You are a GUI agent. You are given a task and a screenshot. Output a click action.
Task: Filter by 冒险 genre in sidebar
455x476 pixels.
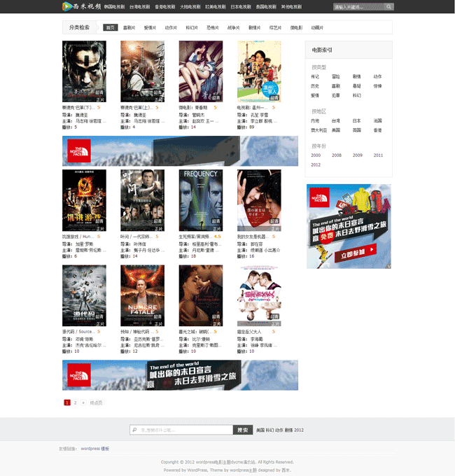(x=336, y=76)
